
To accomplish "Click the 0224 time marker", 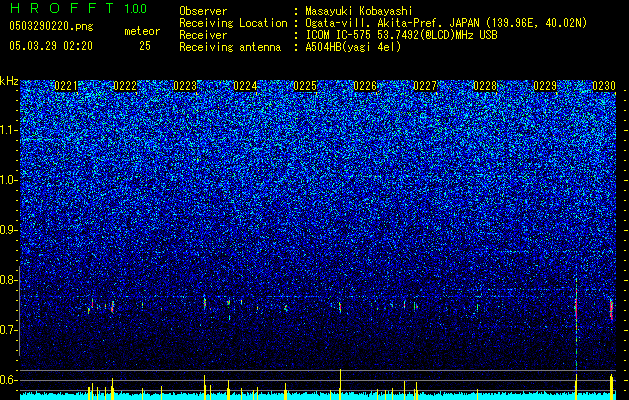I will point(245,86).
